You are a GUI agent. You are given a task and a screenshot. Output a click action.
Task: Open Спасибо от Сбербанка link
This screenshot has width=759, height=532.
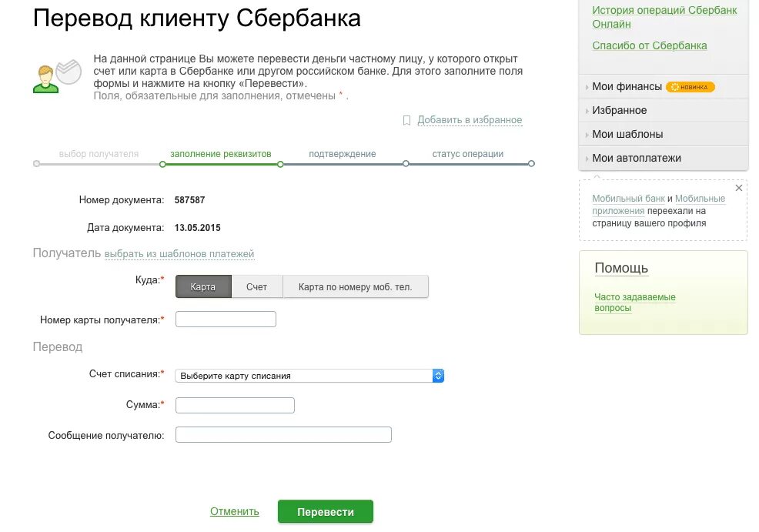(650, 45)
